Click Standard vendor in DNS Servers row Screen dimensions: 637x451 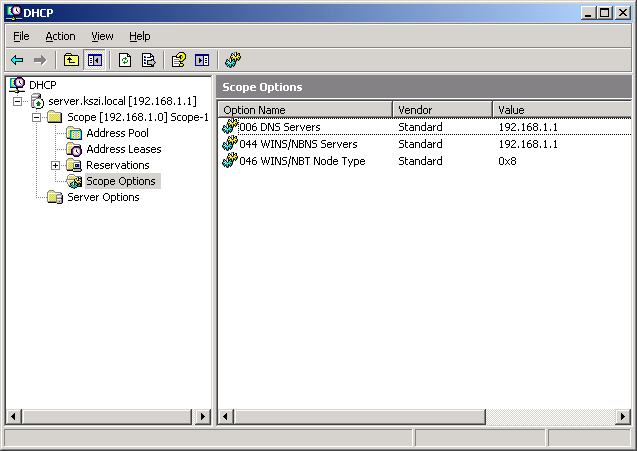click(x=420, y=127)
